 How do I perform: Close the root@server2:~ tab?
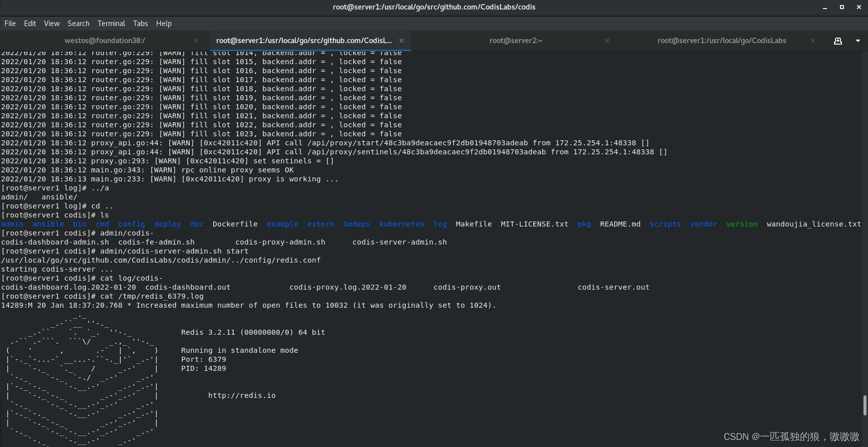tap(607, 41)
